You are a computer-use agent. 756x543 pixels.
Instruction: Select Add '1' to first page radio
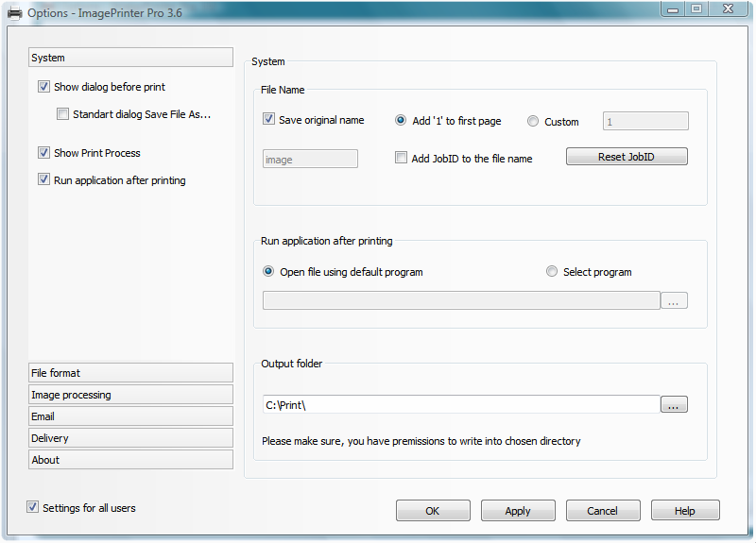(x=401, y=120)
